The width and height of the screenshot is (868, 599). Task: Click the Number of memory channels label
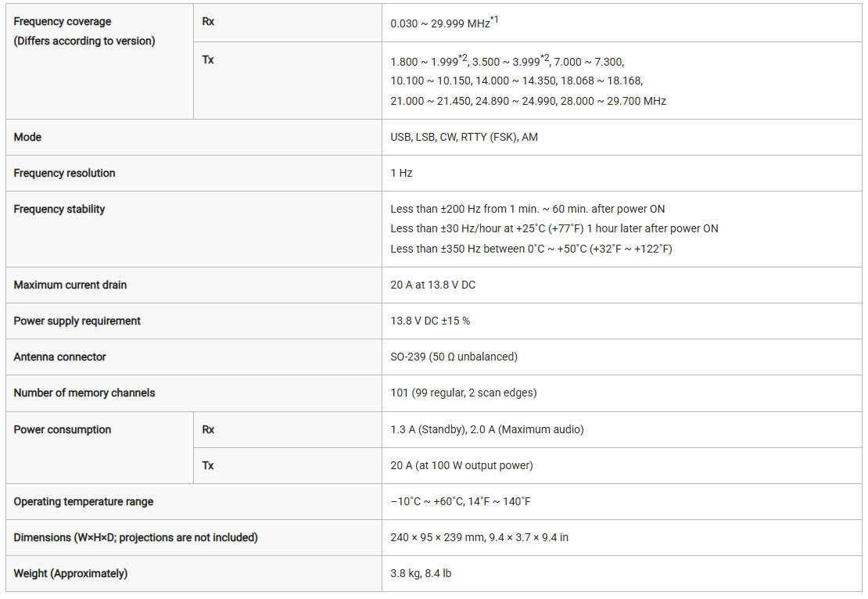click(84, 393)
